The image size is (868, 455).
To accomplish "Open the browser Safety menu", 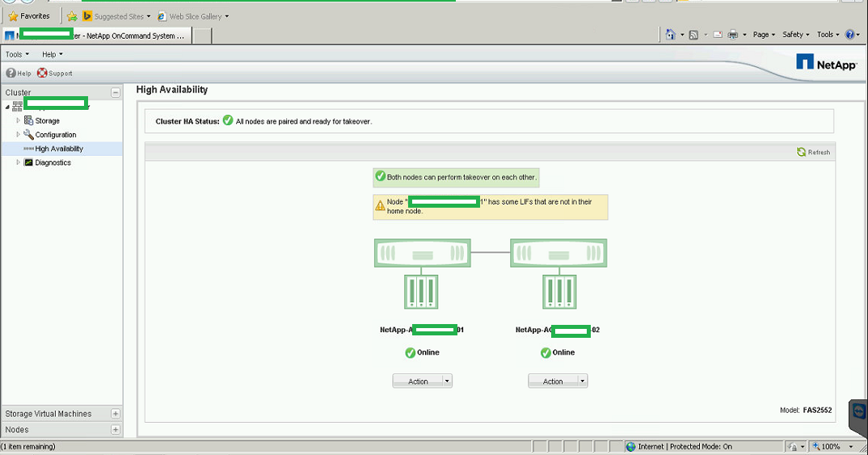I will point(795,34).
